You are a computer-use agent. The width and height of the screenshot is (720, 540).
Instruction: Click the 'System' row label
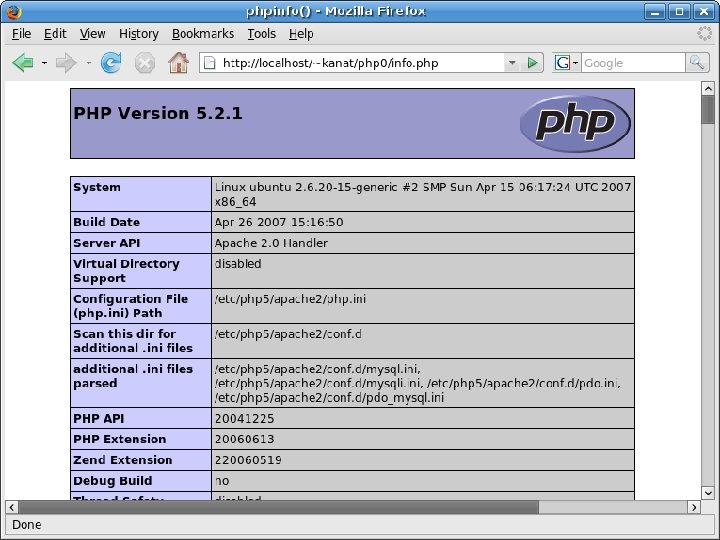click(97, 187)
